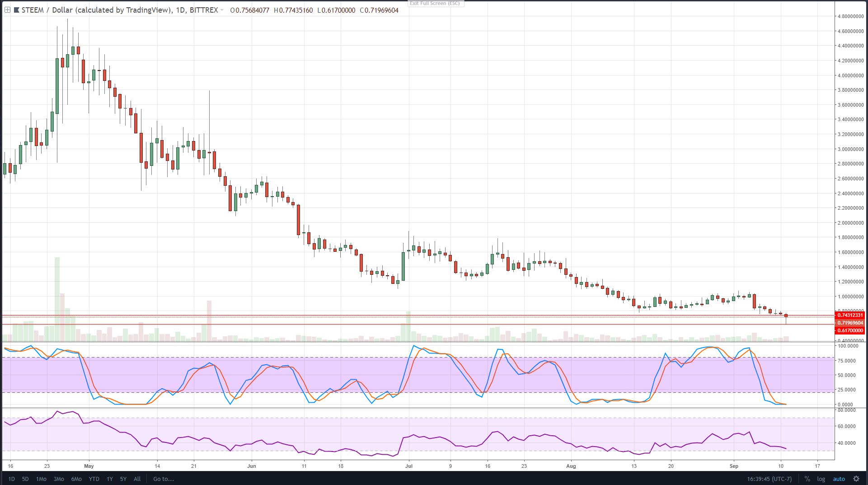The height and width of the screenshot is (485, 868).
Task: Click the May label on the time axis
Action: click(x=89, y=466)
